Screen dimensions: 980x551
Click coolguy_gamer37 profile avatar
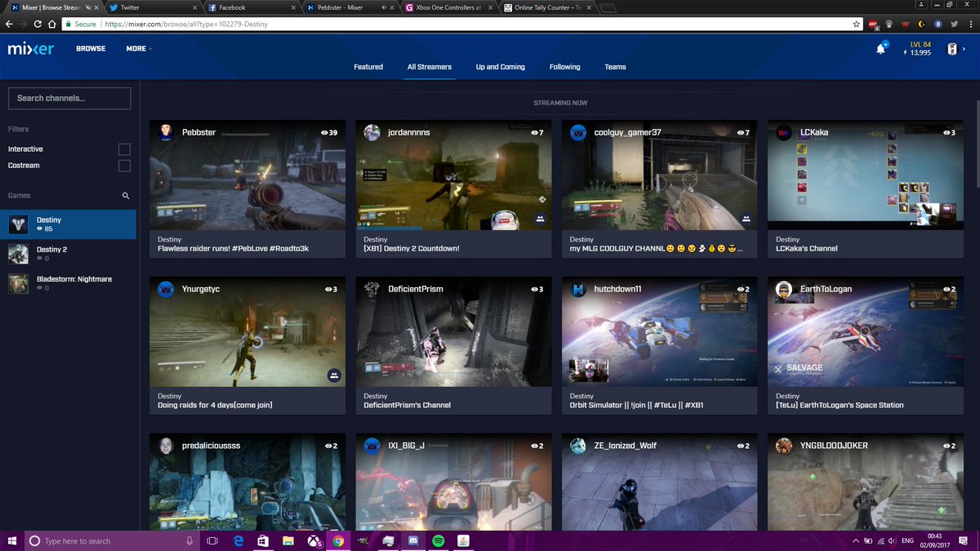pyautogui.click(x=577, y=132)
